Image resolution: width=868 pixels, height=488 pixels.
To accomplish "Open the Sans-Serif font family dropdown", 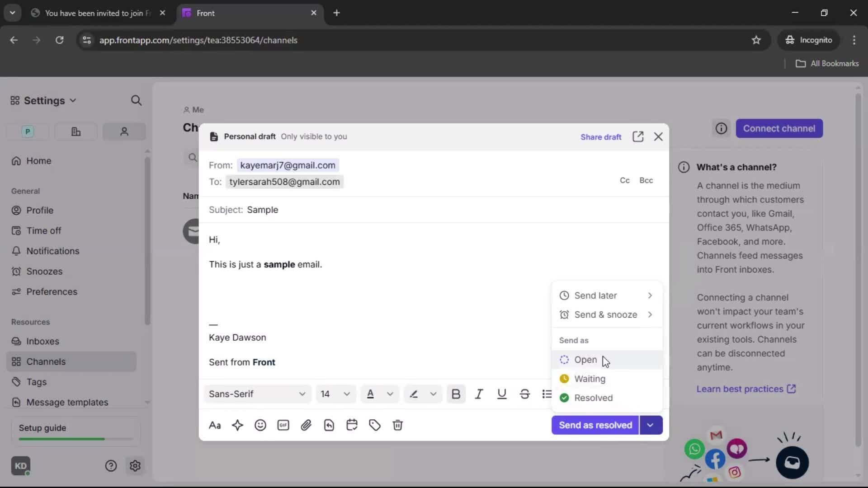I will point(257,394).
